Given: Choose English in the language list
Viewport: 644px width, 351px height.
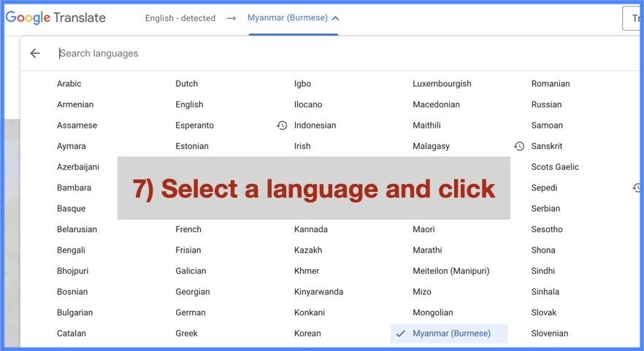Looking at the screenshot, I should click(189, 104).
